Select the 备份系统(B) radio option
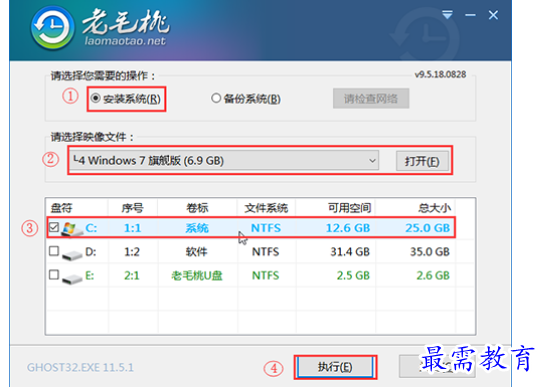The height and width of the screenshot is (390, 543). coord(246,99)
